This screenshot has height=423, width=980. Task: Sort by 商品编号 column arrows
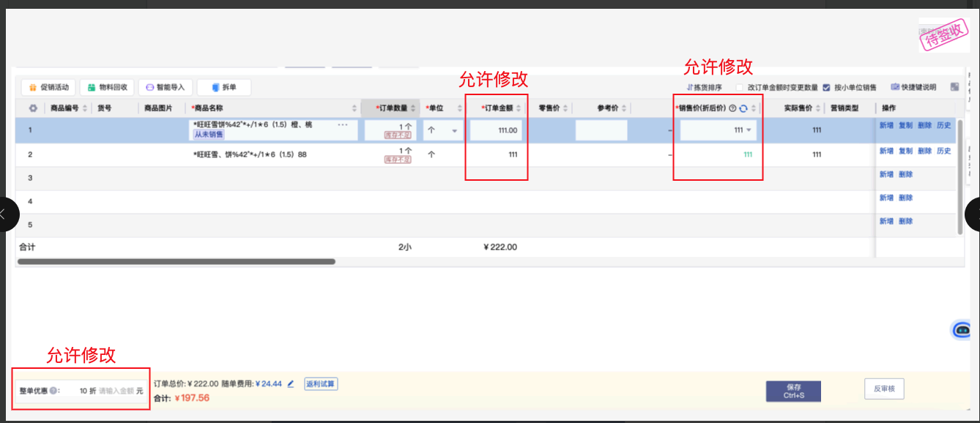point(85,108)
